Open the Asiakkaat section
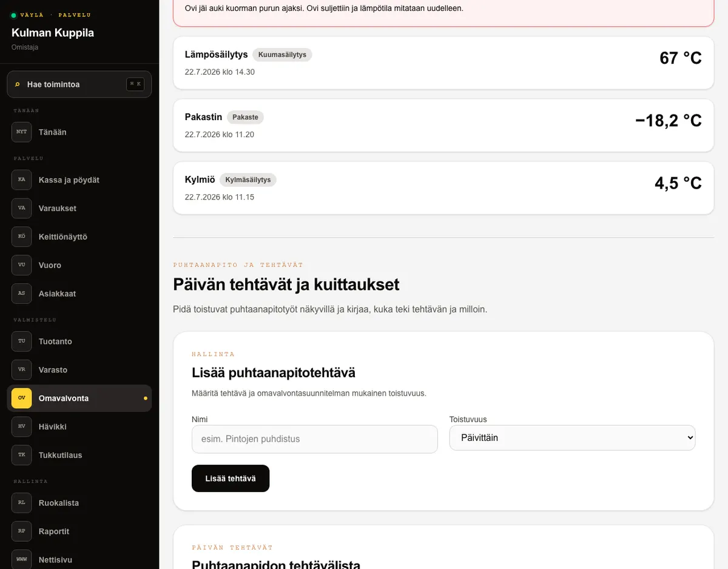 pyautogui.click(x=79, y=294)
